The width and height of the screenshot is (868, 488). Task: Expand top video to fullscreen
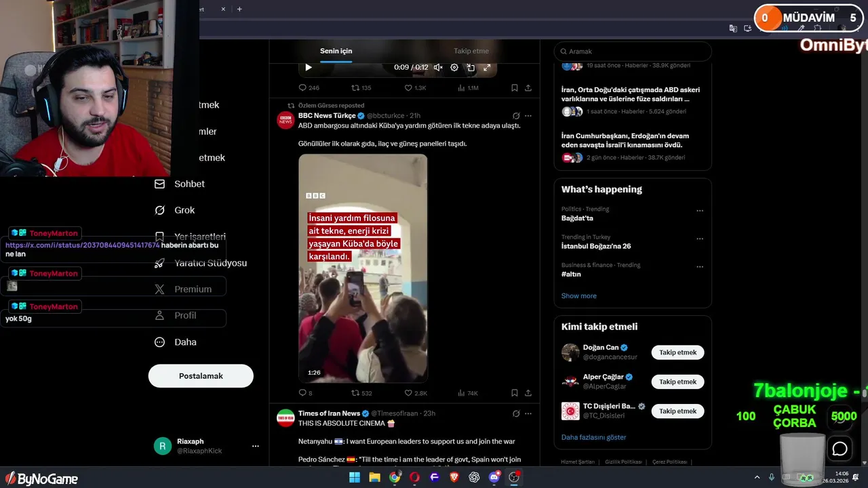(x=487, y=67)
